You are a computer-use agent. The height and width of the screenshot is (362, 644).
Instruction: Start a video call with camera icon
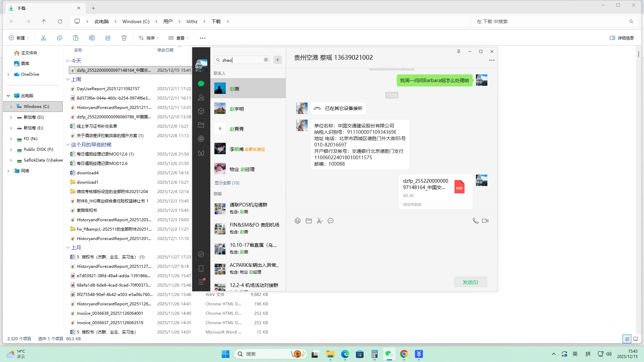point(485,221)
